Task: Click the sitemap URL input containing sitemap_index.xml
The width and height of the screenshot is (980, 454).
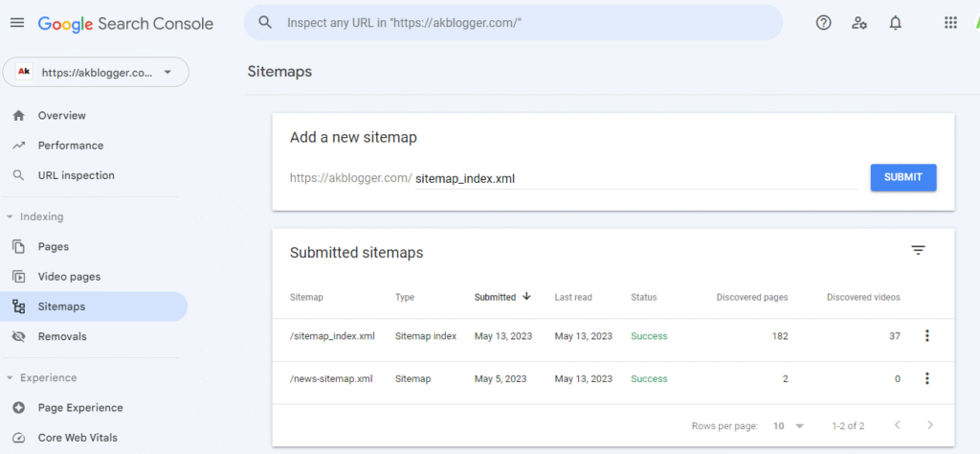Action: point(636,178)
